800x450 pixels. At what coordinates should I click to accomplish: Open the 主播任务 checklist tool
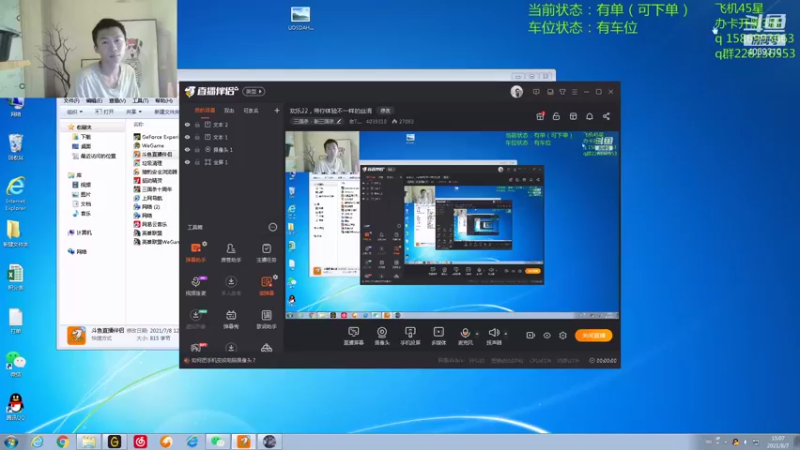tap(266, 253)
